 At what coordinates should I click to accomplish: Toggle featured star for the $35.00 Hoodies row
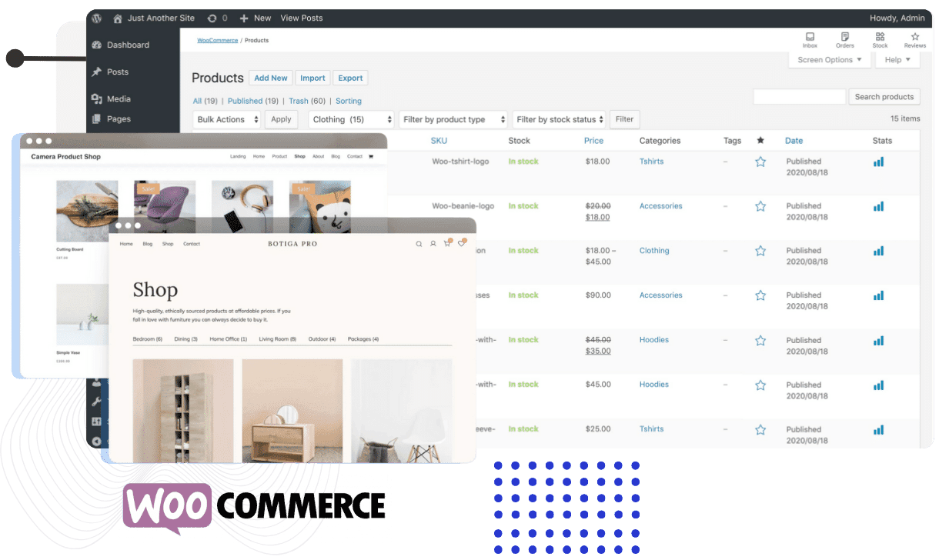pos(760,340)
